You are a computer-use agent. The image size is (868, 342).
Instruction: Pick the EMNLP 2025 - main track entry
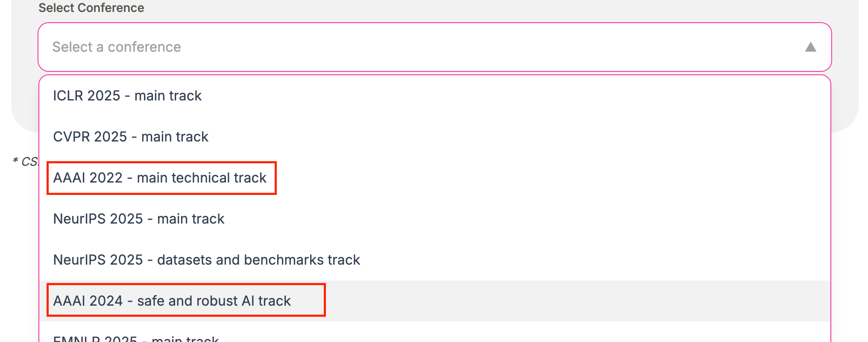click(136, 338)
